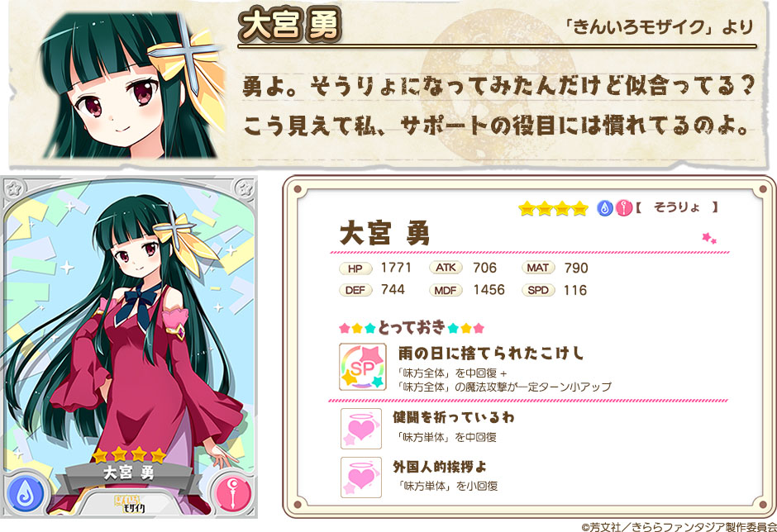Click the とっておき section heading
The image size is (777, 532).
point(412,327)
